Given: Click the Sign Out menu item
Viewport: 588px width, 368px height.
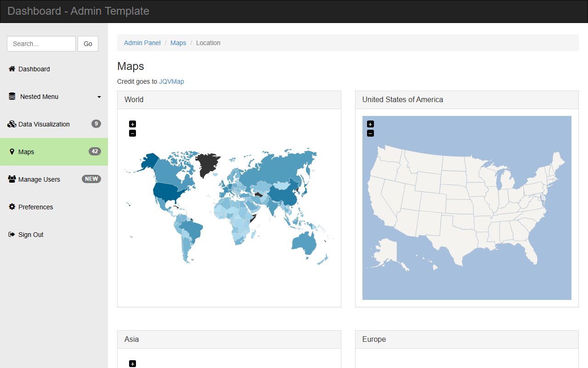Looking at the screenshot, I should point(54,235).
